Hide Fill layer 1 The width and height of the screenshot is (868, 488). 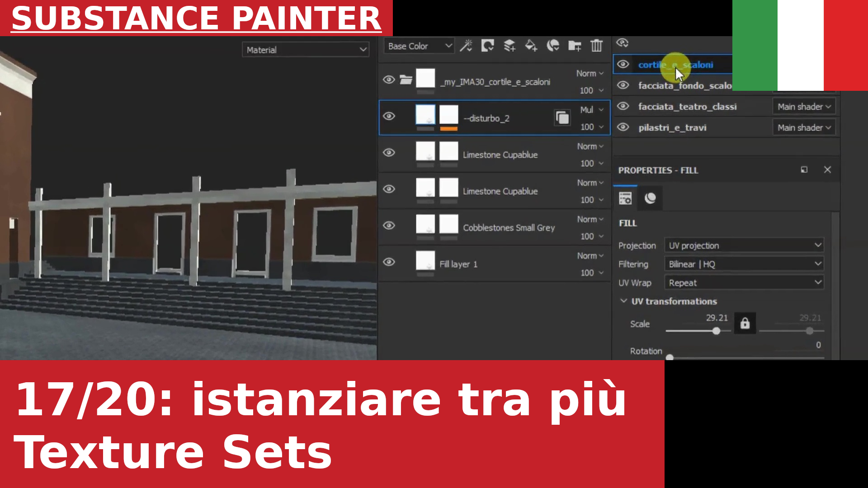pyautogui.click(x=389, y=262)
